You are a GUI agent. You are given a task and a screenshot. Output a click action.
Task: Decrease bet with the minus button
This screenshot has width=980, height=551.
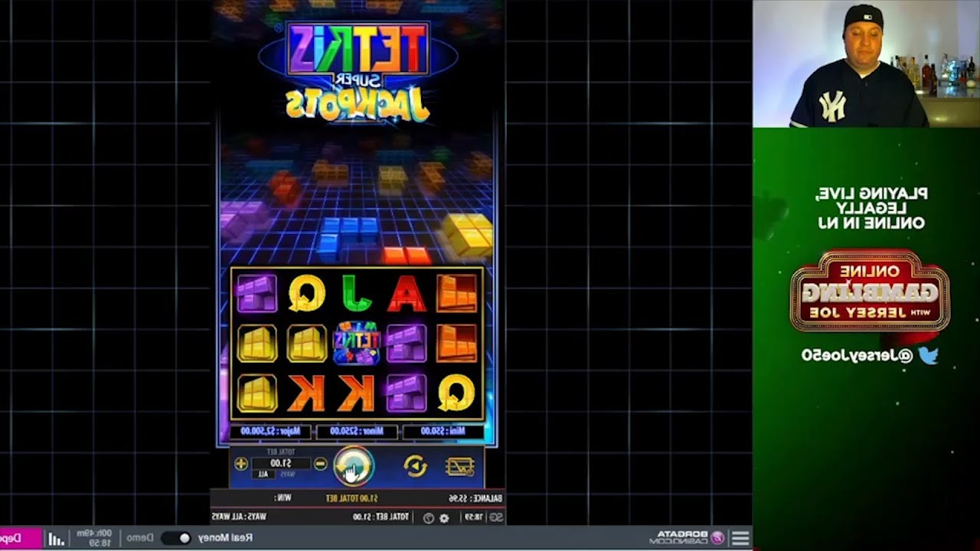(x=321, y=464)
